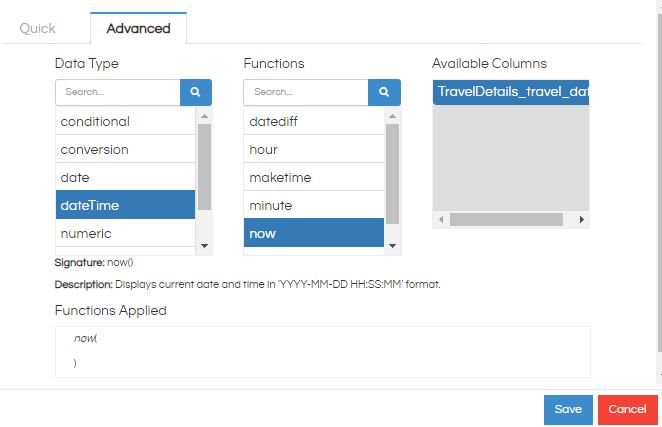Switch to the Quick tab
Viewport: 662px width, 427px height.
click(x=38, y=28)
